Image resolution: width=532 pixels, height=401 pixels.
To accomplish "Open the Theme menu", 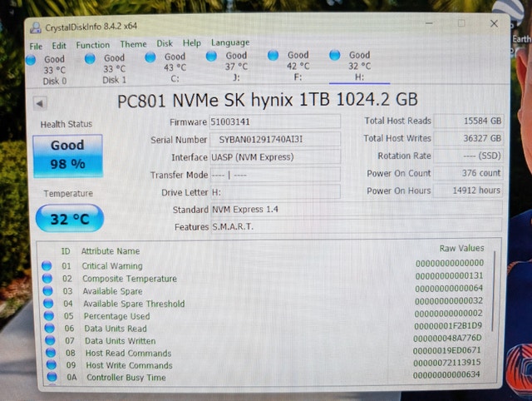I will (x=133, y=44).
